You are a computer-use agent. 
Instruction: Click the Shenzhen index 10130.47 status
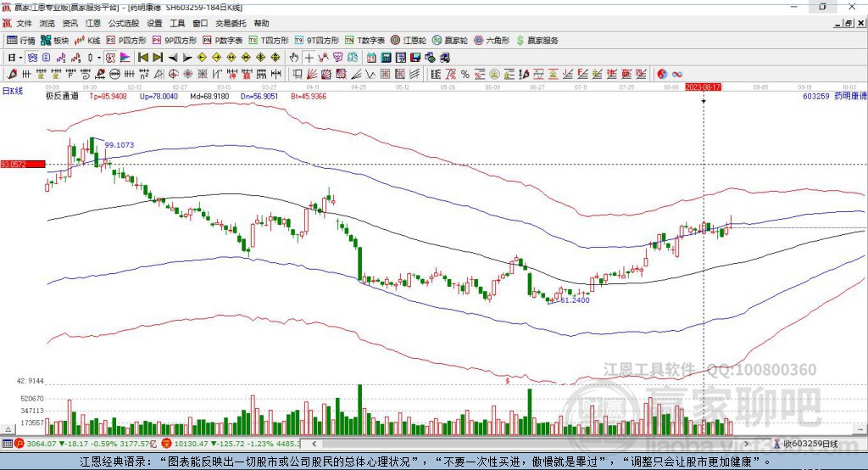point(190,444)
